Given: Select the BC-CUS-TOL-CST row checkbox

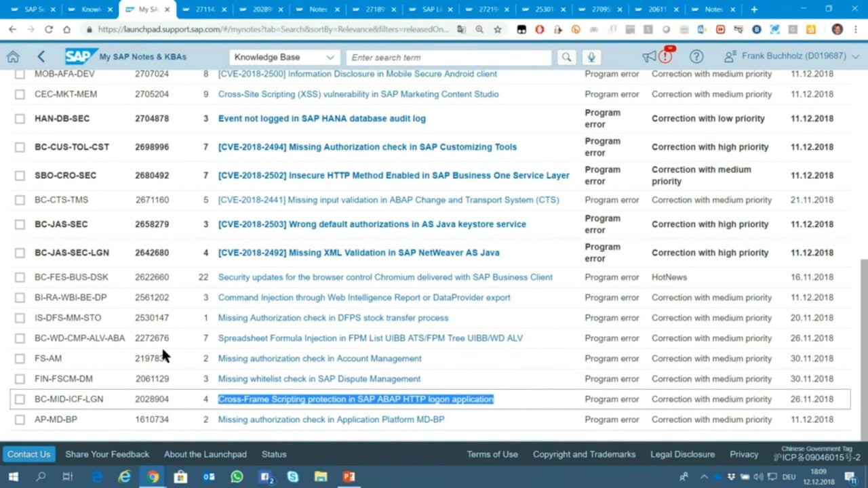Looking at the screenshot, I should [20, 147].
